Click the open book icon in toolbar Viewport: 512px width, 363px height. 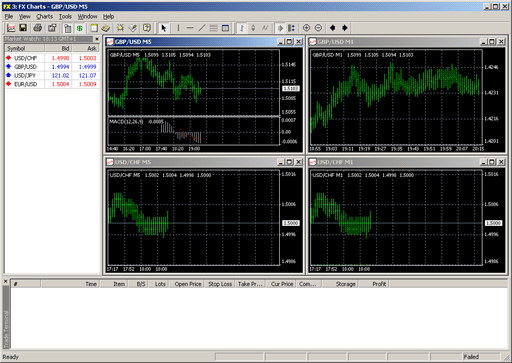click(x=106, y=28)
